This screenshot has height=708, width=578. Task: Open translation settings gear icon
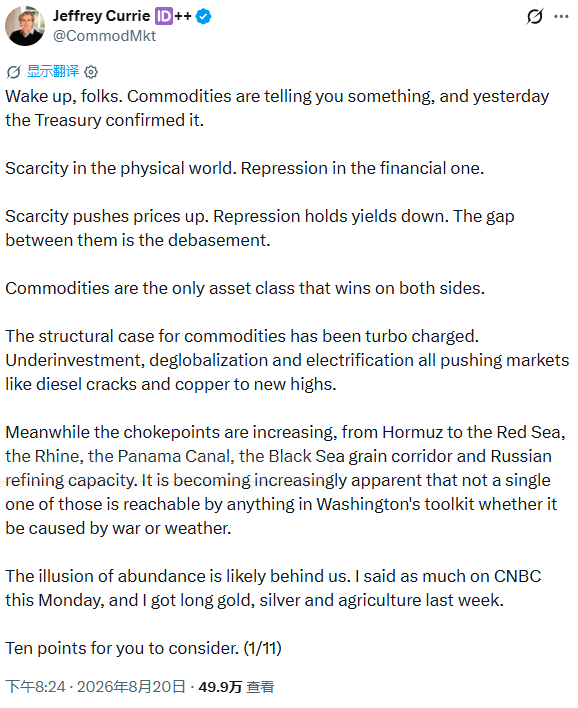pyautogui.click(x=91, y=71)
